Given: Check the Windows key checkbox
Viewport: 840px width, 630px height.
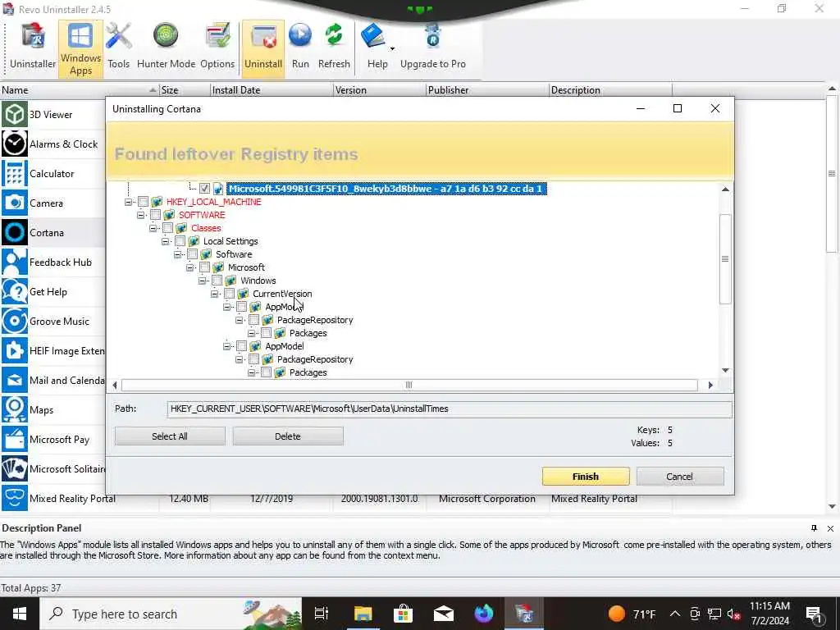Looking at the screenshot, I should [x=217, y=281].
